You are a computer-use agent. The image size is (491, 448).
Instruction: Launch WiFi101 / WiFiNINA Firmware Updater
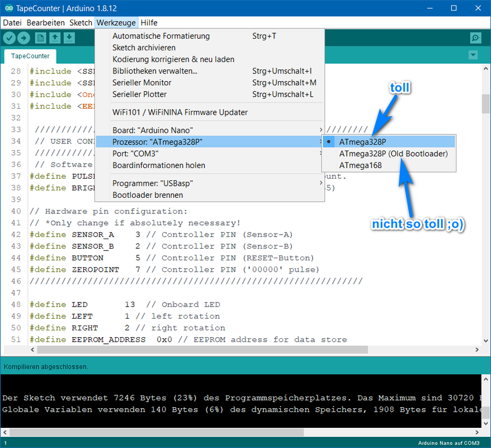209,112
